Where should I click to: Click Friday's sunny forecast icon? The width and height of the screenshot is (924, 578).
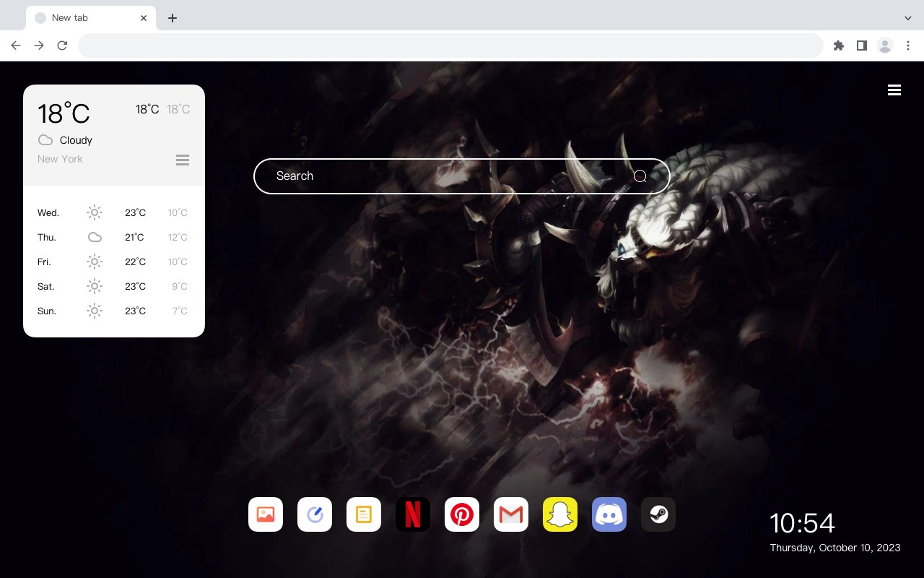pos(95,262)
